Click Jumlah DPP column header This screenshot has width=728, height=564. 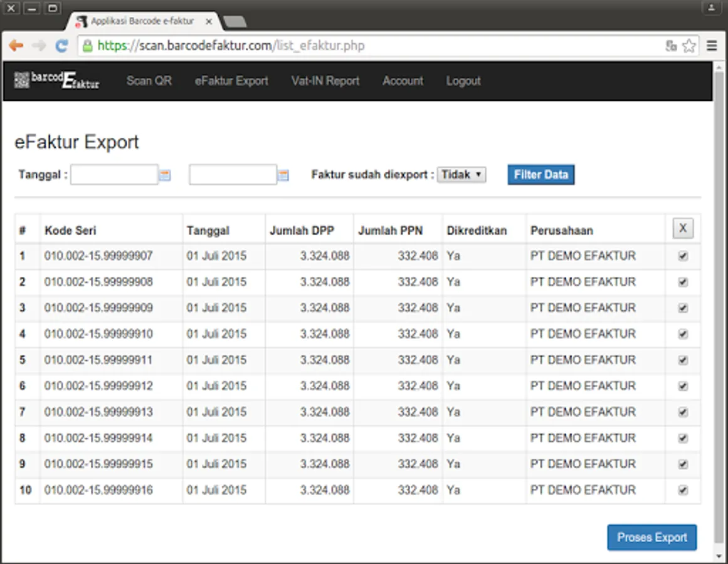tap(302, 231)
